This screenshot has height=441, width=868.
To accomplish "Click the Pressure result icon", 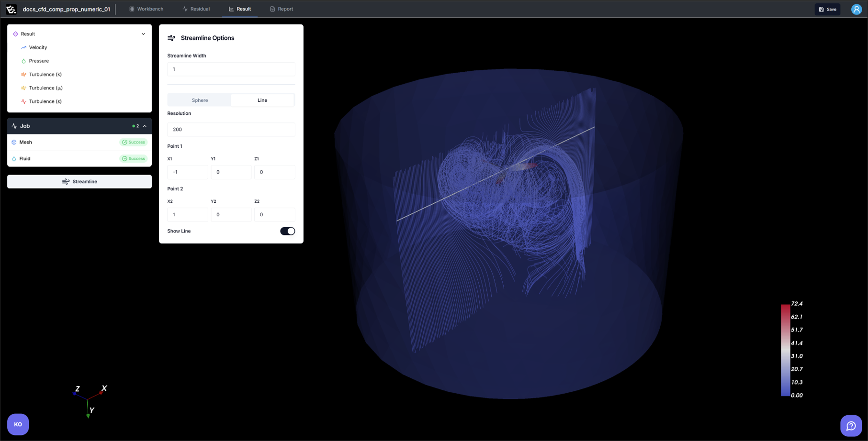I will pyautogui.click(x=23, y=61).
